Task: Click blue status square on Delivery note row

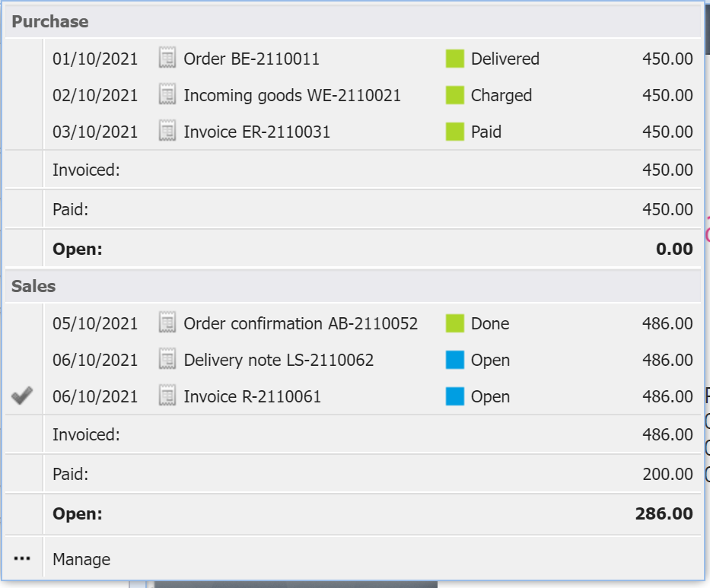Action: click(454, 360)
